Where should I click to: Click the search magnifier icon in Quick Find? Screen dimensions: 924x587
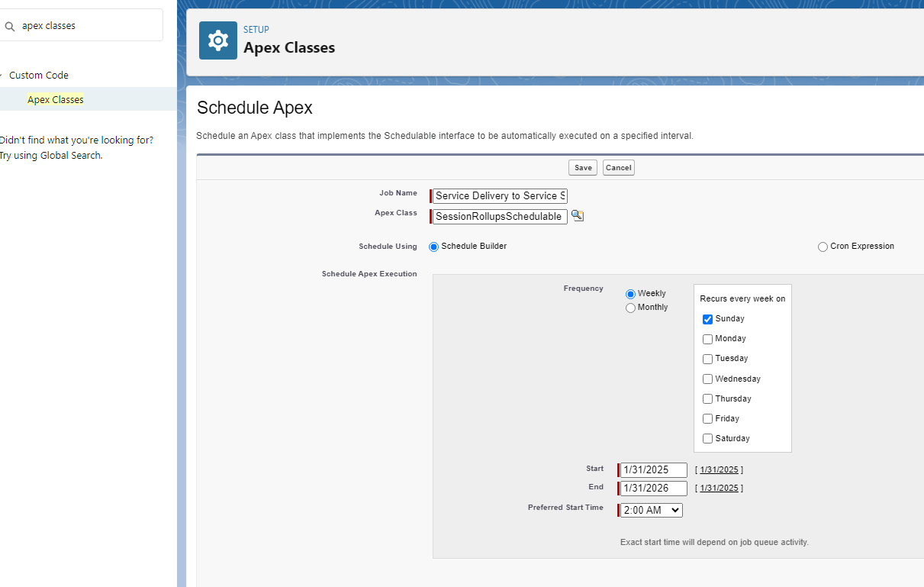click(x=10, y=26)
